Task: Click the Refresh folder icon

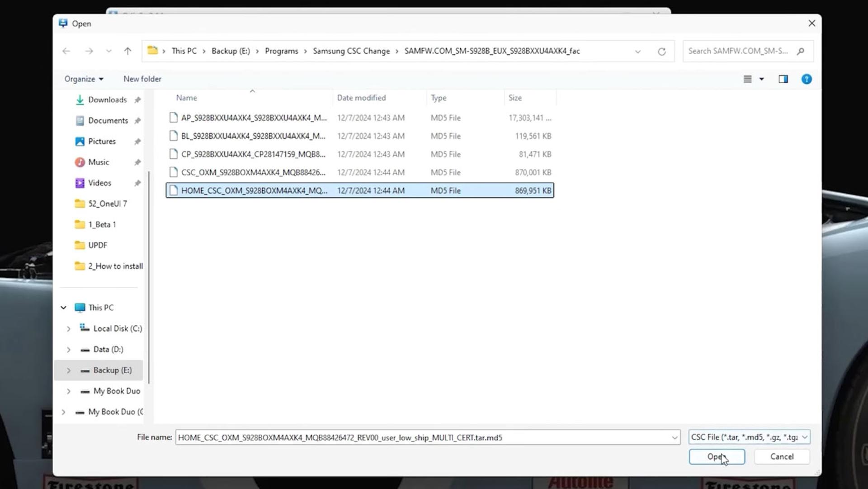Action: 661,52
